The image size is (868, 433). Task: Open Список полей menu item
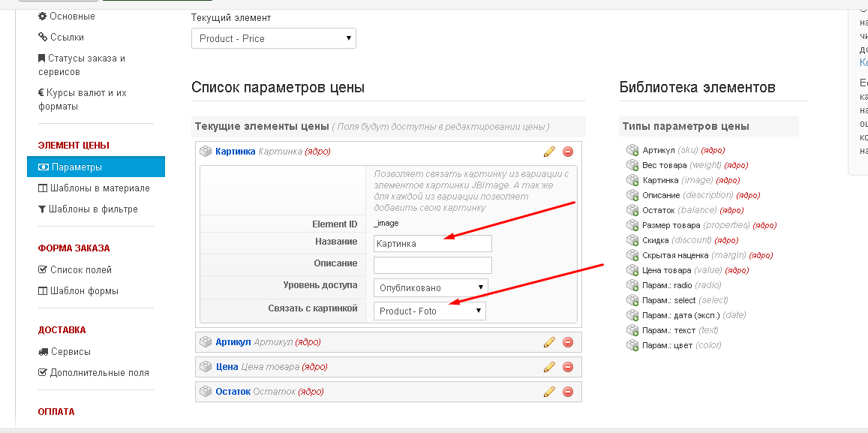pyautogui.click(x=80, y=269)
